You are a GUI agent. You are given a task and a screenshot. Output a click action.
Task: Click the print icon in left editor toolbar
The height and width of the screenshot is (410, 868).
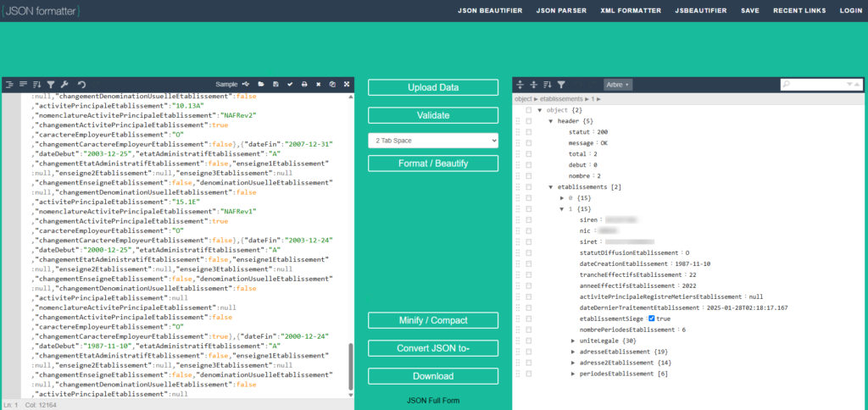(304, 84)
